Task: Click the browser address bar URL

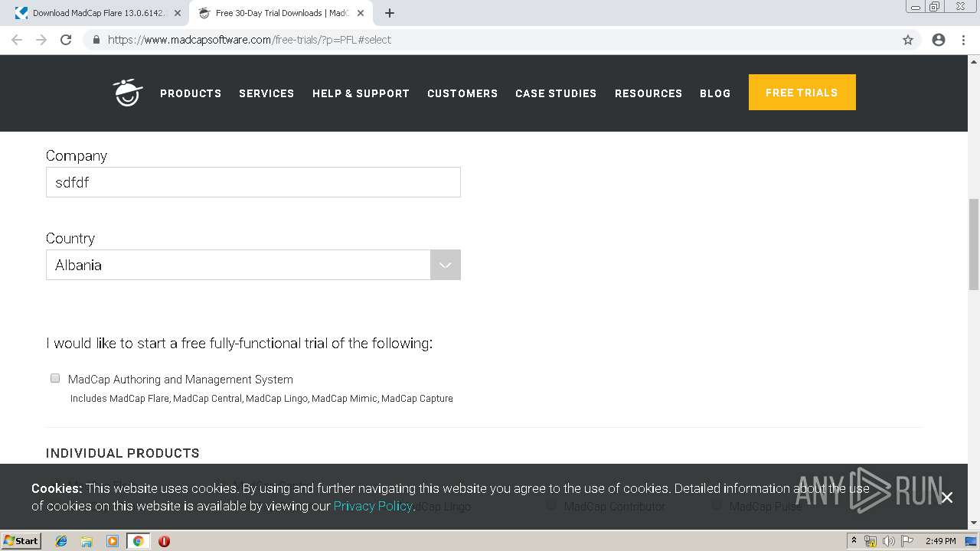Action: coord(250,40)
